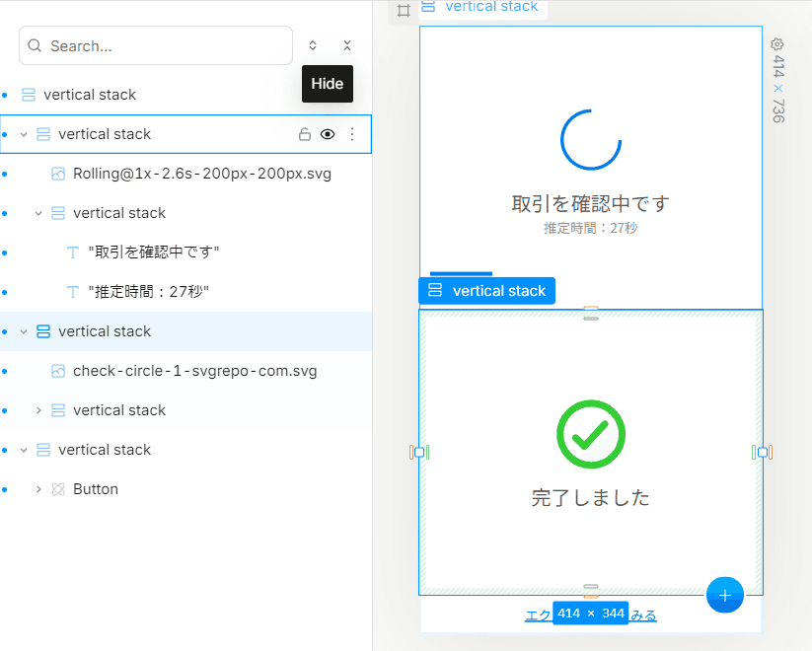
Task: Open the three-dot options menu on the layer row
Action: [352, 135]
